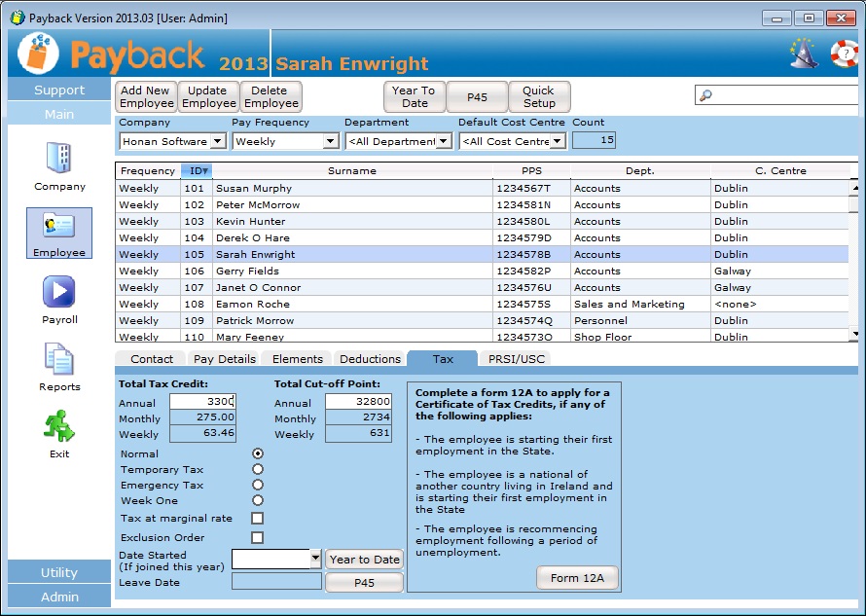Click the Add New Employee button
This screenshot has width=866, height=616.
[x=146, y=96]
